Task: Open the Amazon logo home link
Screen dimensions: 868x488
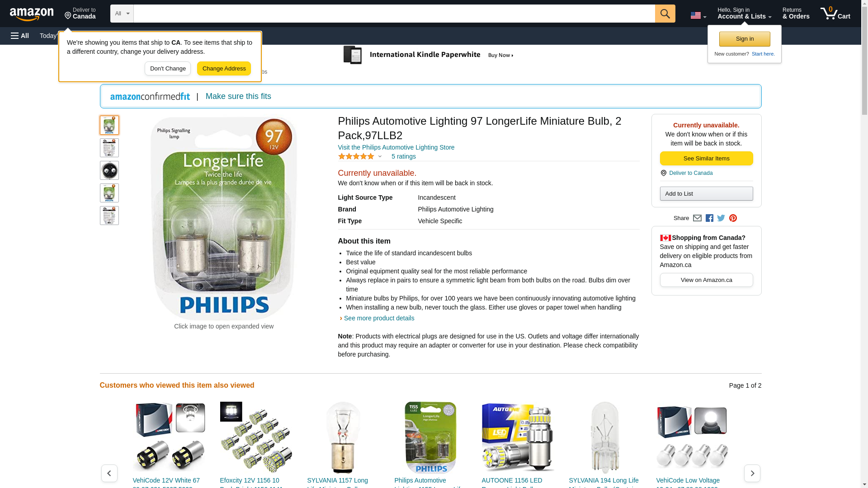Action: (x=32, y=14)
